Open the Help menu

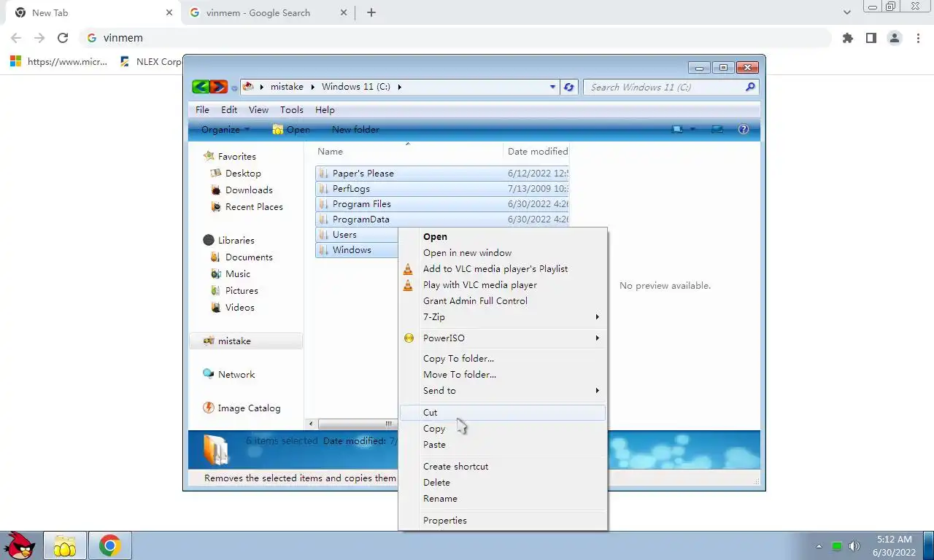pos(325,109)
